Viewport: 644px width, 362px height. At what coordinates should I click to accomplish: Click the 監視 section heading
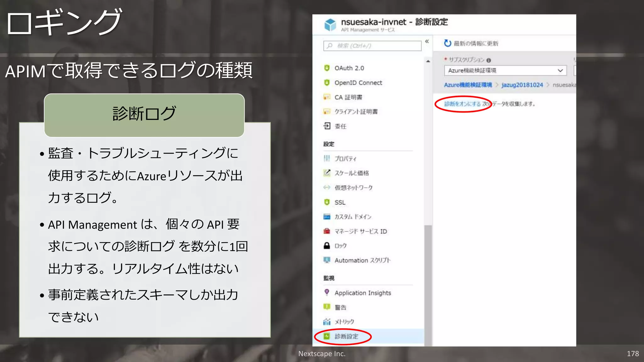pyautogui.click(x=329, y=278)
